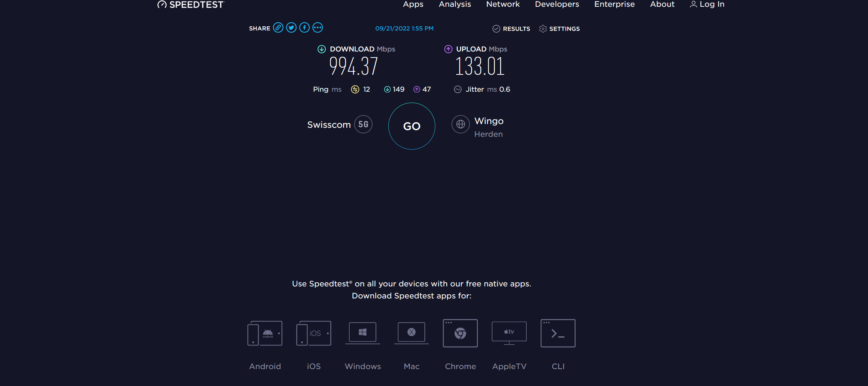Screen dimensions: 868x386
Task: Open the CLI app icon
Action: (558, 333)
